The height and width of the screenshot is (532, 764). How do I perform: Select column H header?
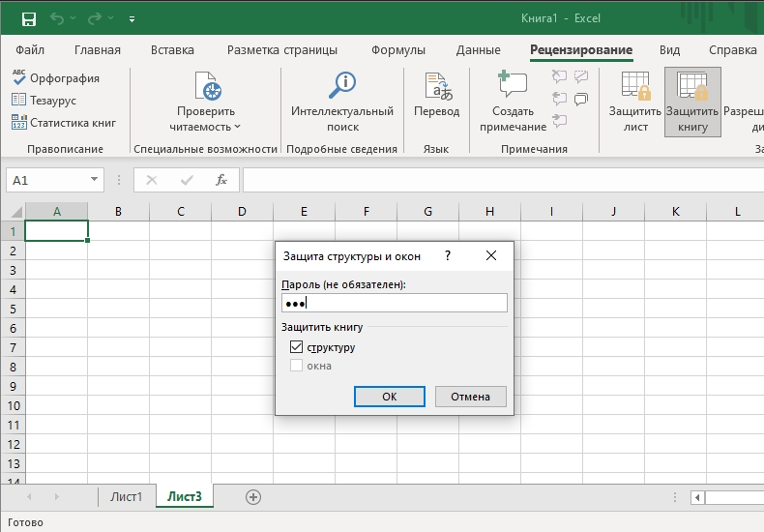(x=489, y=212)
